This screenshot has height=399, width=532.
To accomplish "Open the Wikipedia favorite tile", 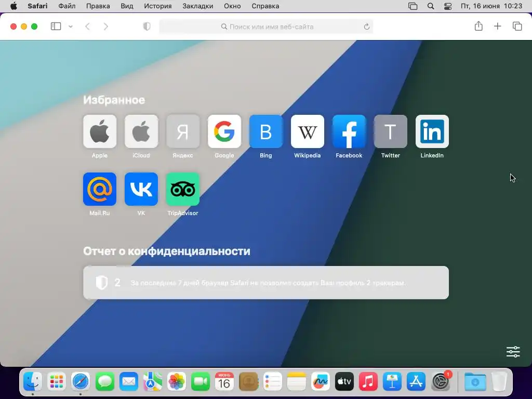I will pyautogui.click(x=308, y=131).
